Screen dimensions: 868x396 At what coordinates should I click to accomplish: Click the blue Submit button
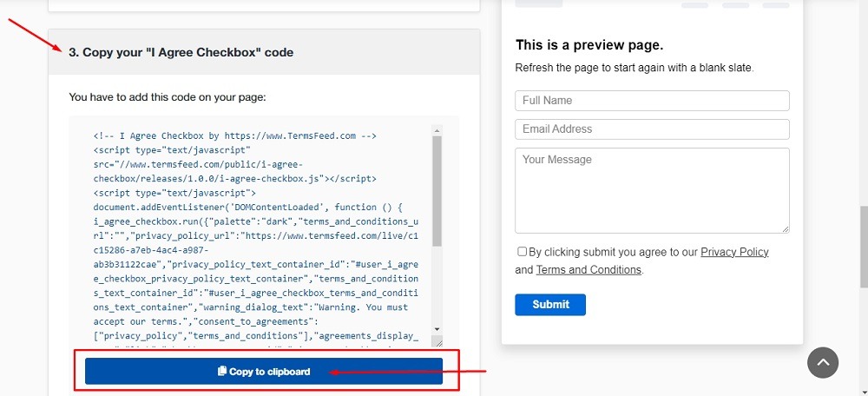tap(550, 305)
